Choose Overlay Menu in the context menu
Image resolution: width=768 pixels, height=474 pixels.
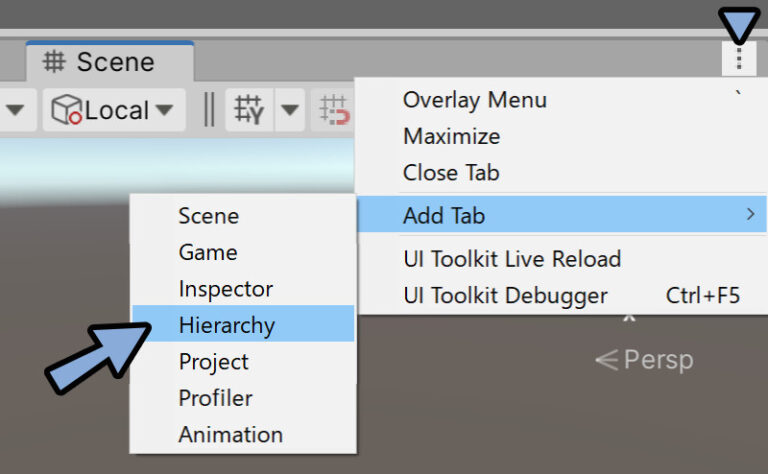pos(474,100)
